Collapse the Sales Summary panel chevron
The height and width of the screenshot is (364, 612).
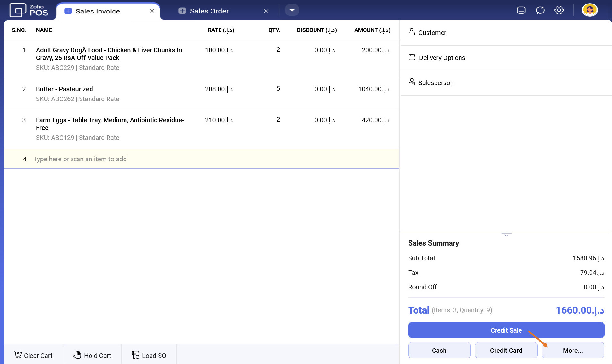pos(506,235)
